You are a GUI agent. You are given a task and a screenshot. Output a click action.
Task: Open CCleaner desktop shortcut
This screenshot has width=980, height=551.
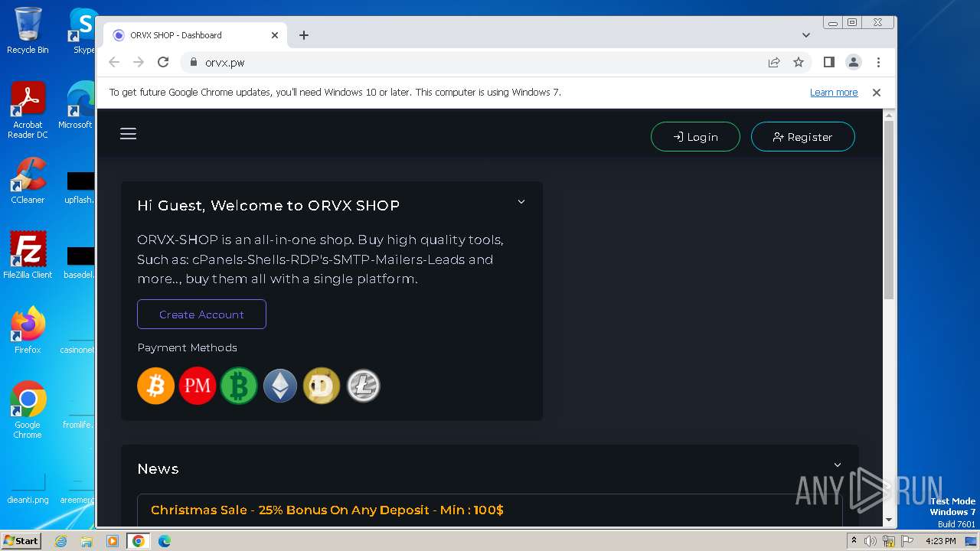28,181
